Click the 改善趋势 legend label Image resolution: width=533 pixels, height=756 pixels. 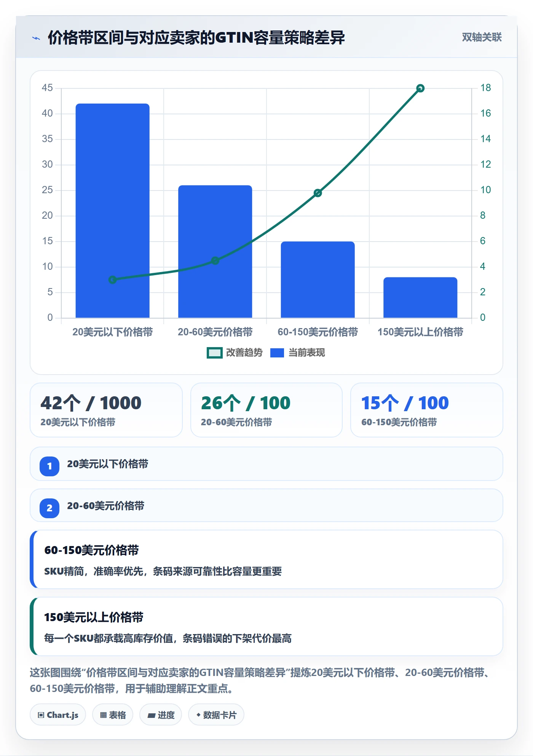coord(244,353)
